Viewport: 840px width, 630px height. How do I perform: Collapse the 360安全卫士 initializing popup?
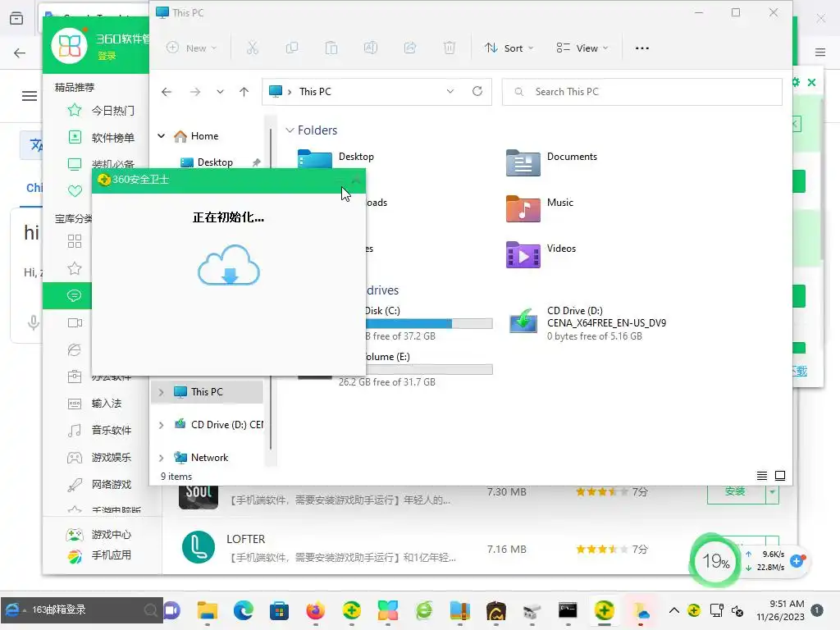356,180
